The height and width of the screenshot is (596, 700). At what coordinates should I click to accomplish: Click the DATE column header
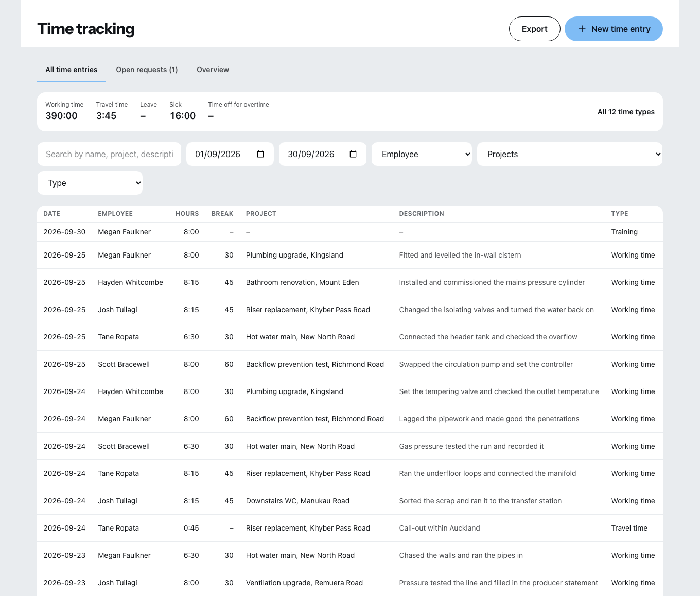[x=51, y=214]
